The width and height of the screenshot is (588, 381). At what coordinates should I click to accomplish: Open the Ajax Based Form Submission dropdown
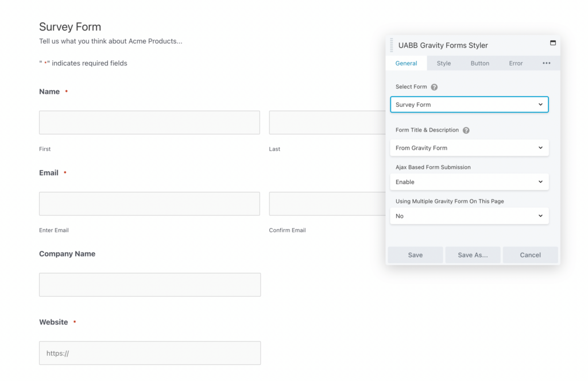(x=469, y=182)
